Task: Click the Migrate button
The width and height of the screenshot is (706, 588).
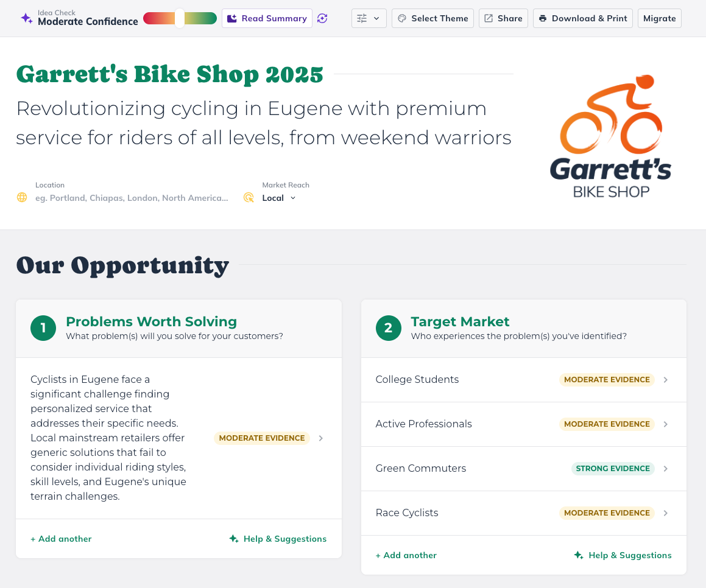Action: click(x=660, y=18)
